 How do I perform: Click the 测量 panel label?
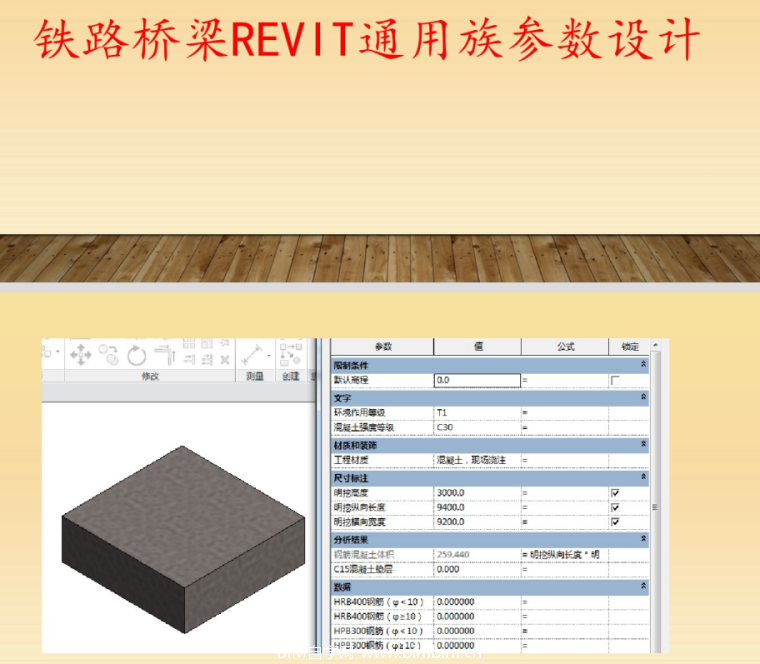click(255, 376)
